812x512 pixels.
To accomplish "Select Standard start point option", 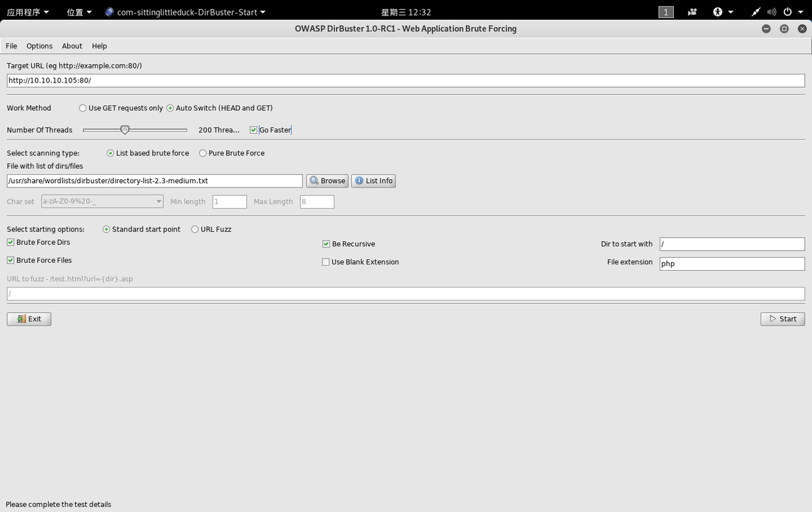I will click(141, 229).
